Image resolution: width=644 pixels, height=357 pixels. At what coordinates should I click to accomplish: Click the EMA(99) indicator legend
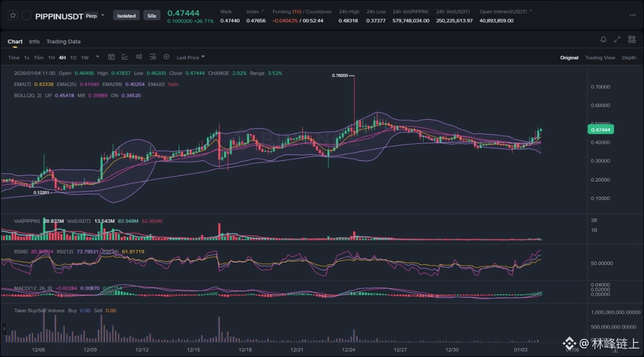[x=112, y=84]
